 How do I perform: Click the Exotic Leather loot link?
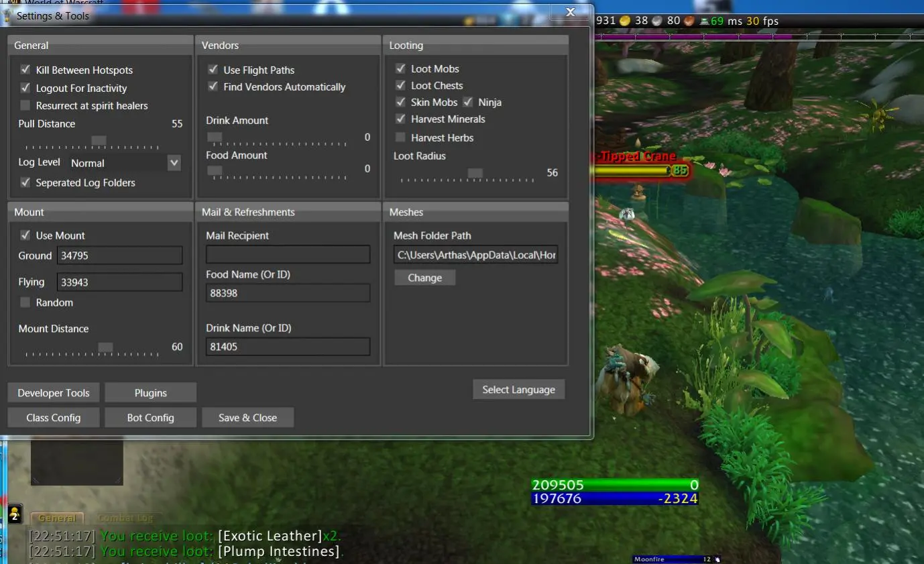point(270,536)
